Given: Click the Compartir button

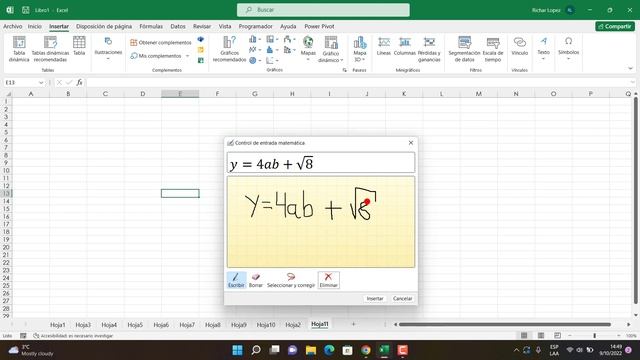Looking at the screenshot, I should [615, 26].
